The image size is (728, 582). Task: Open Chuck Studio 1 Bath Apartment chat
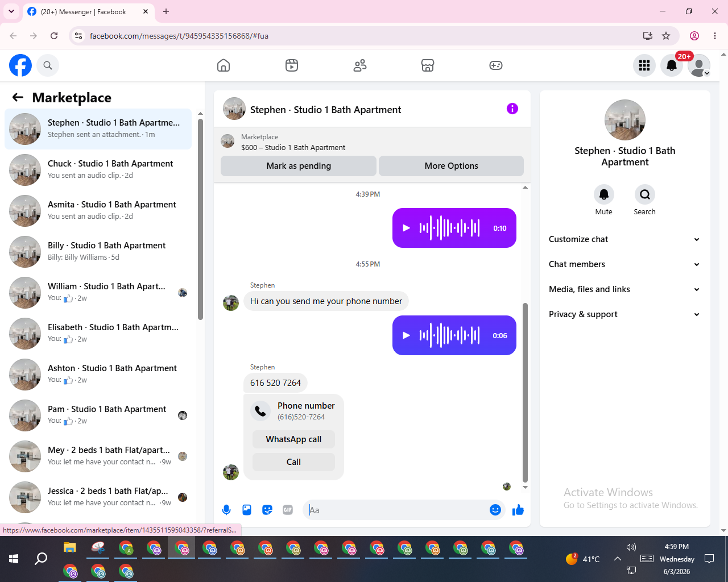(x=98, y=170)
